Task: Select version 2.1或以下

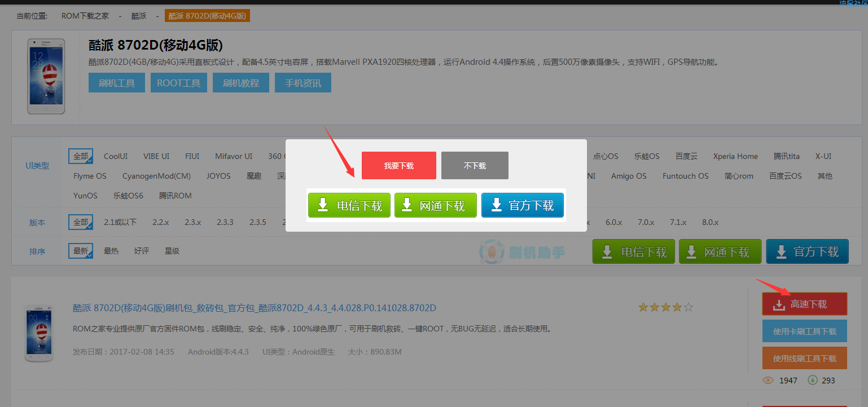Action: pyautogui.click(x=120, y=222)
